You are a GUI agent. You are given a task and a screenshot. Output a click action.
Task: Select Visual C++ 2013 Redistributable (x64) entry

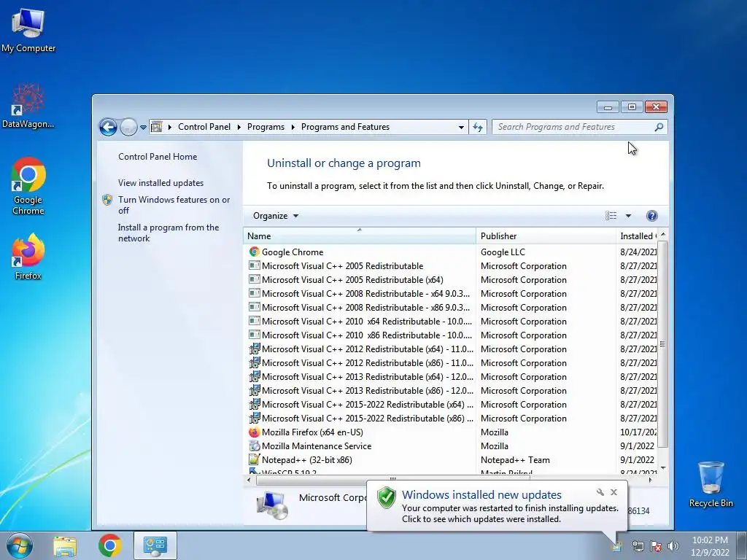coord(368,377)
